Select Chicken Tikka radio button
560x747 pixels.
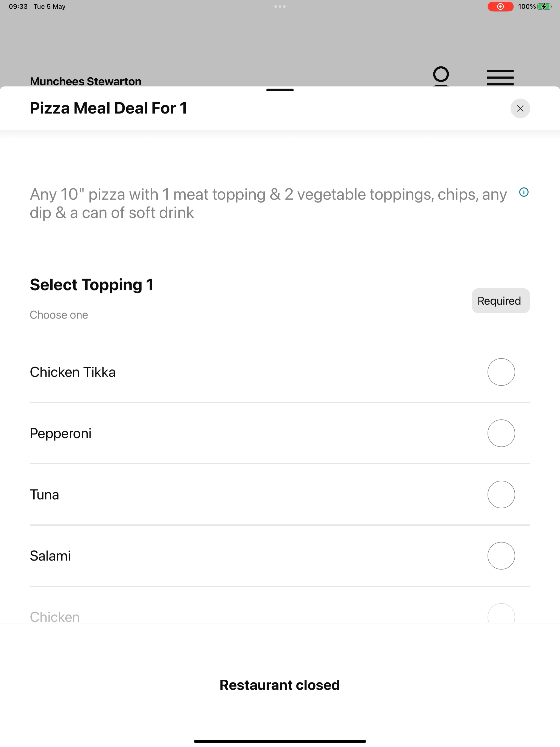coord(501,372)
